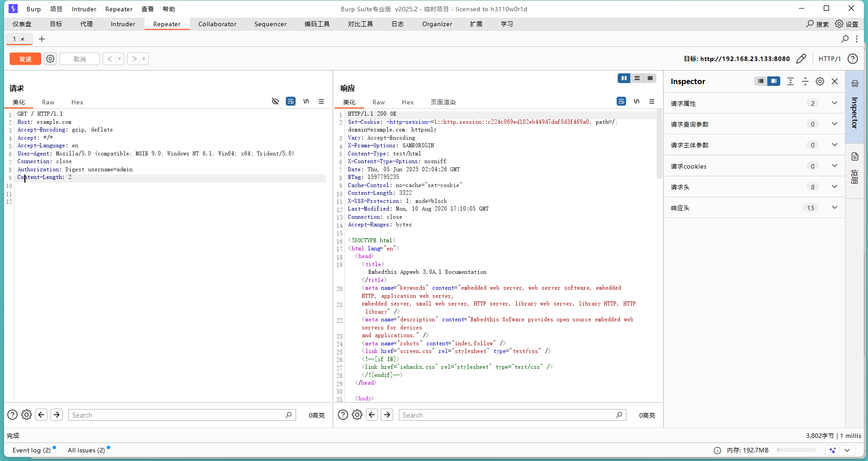This screenshot has width=868, height=461.
Task: Click the response Search input field
Action: click(513, 415)
